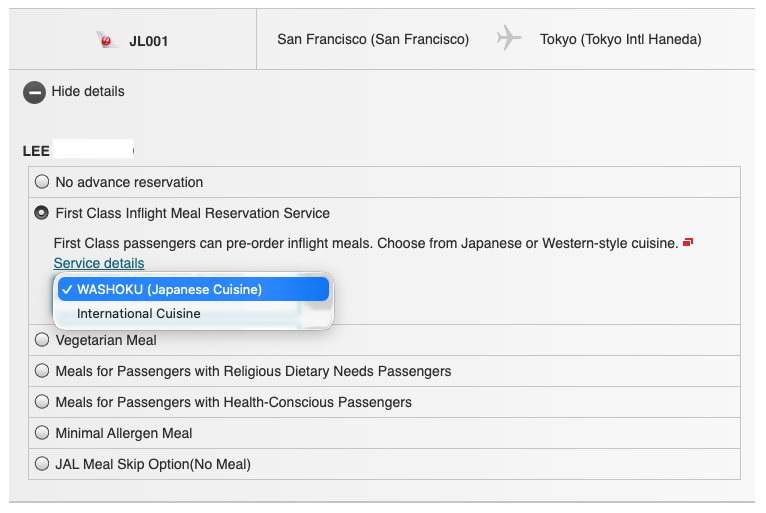Click the JAL crane logo icon
Screen dimensions: 766x513
(x=108, y=40)
